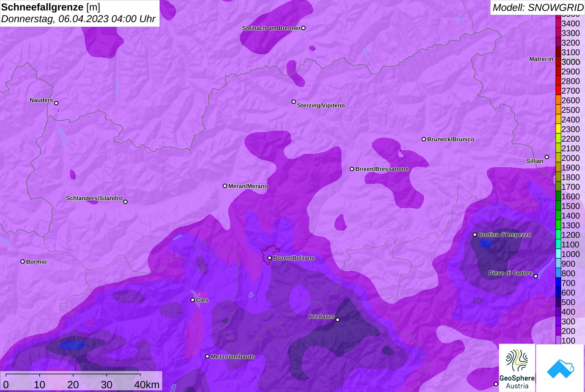Image resolution: width=585 pixels, height=392 pixels.
Task: Click the date Donnerstag, 06.04.2023 04:00 Uhr
Action: click(78, 19)
